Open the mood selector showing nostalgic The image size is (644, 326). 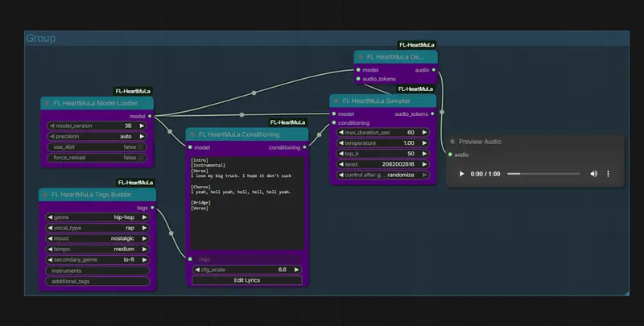click(x=97, y=238)
